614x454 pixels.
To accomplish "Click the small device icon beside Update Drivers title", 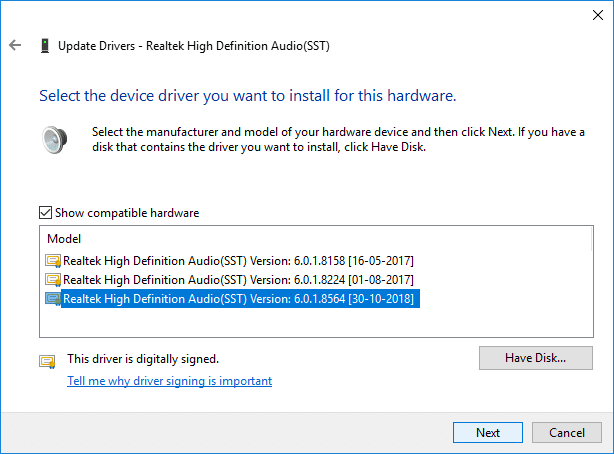I will [x=45, y=46].
